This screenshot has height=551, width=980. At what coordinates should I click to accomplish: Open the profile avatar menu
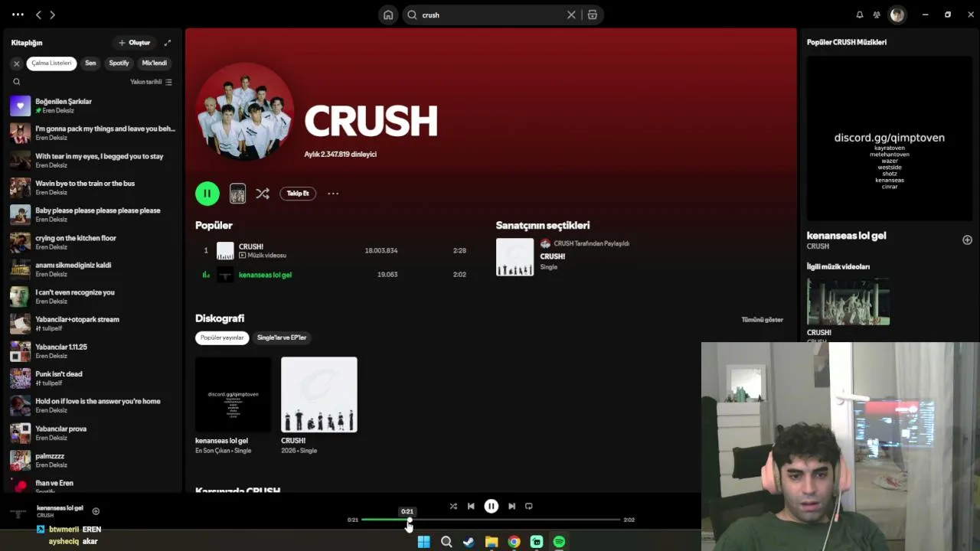pyautogui.click(x=897, y=15)
